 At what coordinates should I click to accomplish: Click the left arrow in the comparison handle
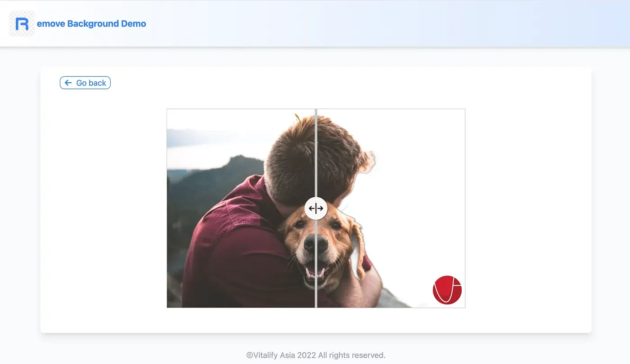tap(311, 208)
